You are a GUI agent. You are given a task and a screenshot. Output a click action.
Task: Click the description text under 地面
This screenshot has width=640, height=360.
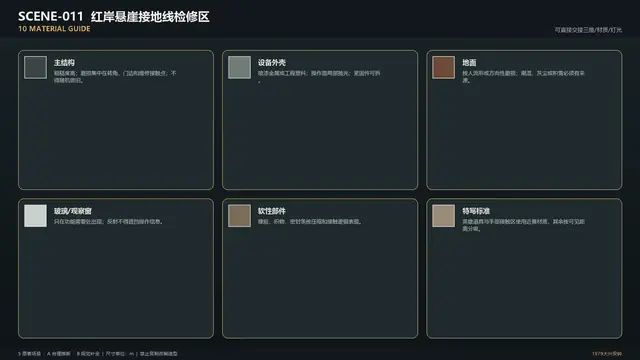click(523, 77)
